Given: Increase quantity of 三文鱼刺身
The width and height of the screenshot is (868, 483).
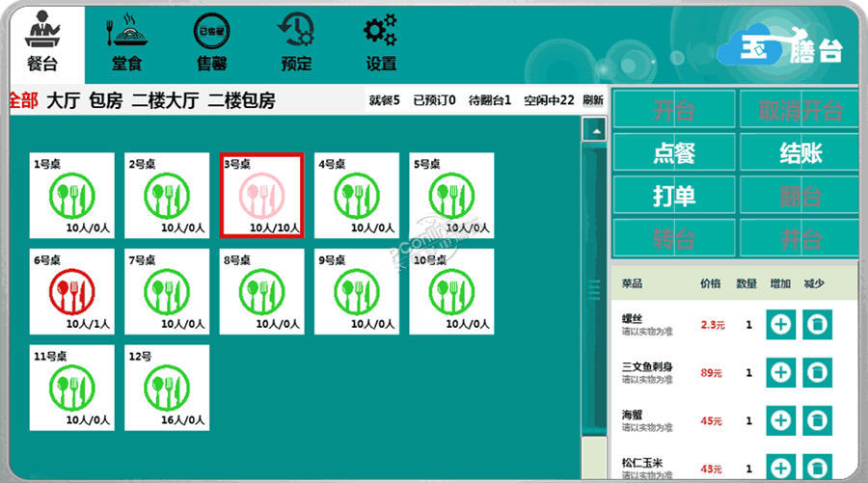Looking at the screenshot, I should (780, 372).
